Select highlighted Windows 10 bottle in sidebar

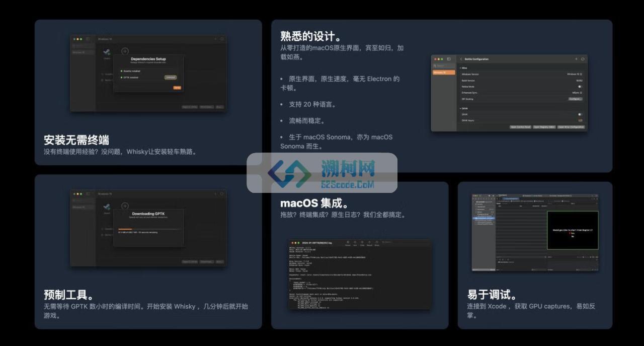444,73
